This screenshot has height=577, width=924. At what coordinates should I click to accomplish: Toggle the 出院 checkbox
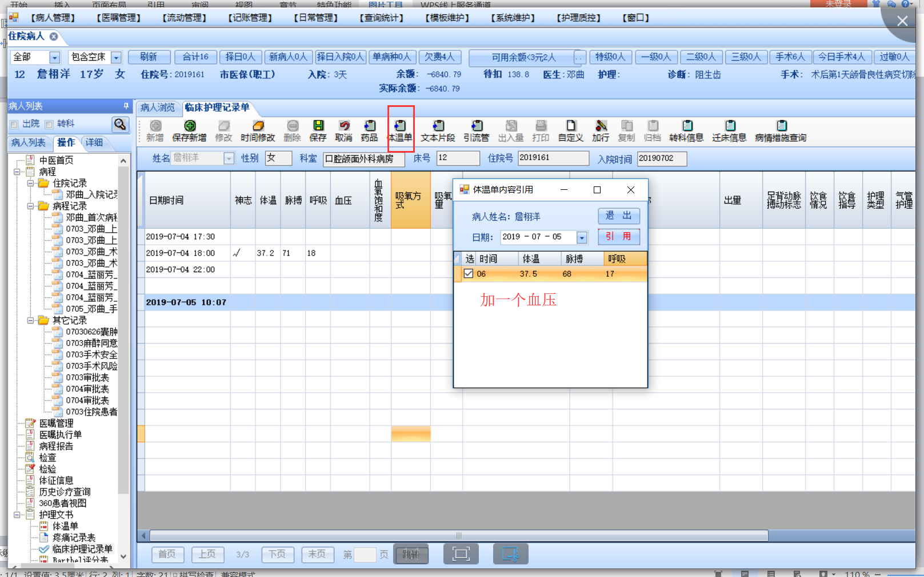click(x=14, y=124)
